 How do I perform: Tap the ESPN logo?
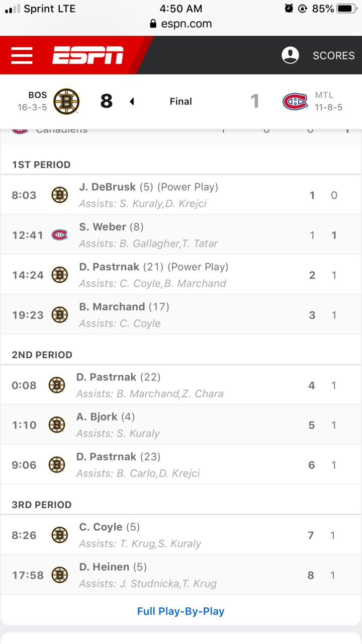[x=88, y=55]
